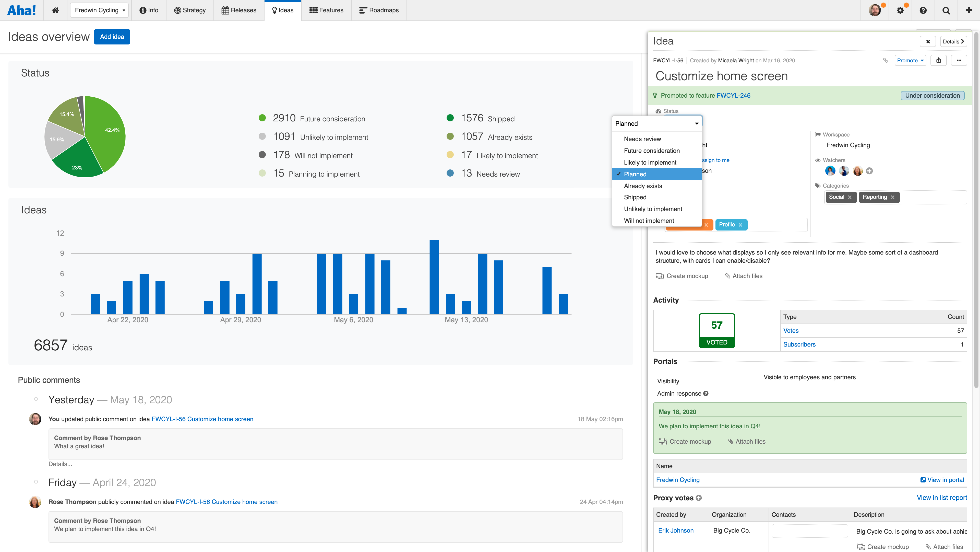Click the Create mockup icon below the description

point(660,276)
